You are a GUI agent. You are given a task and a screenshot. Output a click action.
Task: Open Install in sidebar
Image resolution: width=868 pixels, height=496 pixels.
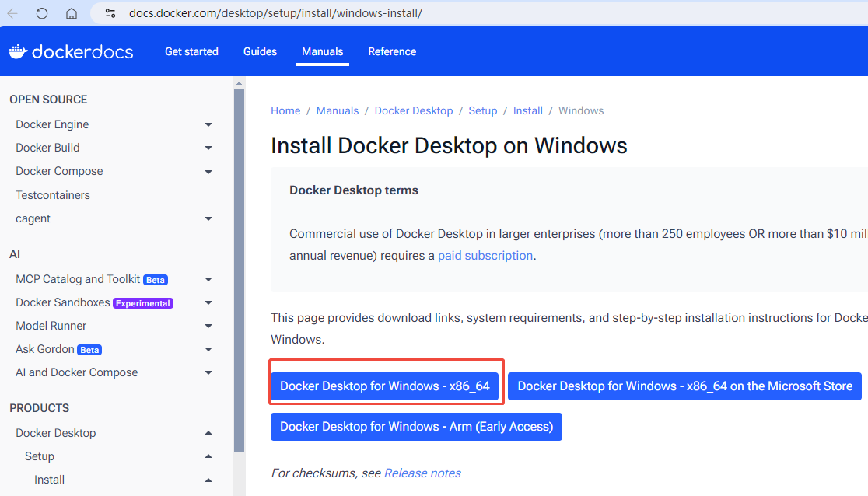point(49,480)
